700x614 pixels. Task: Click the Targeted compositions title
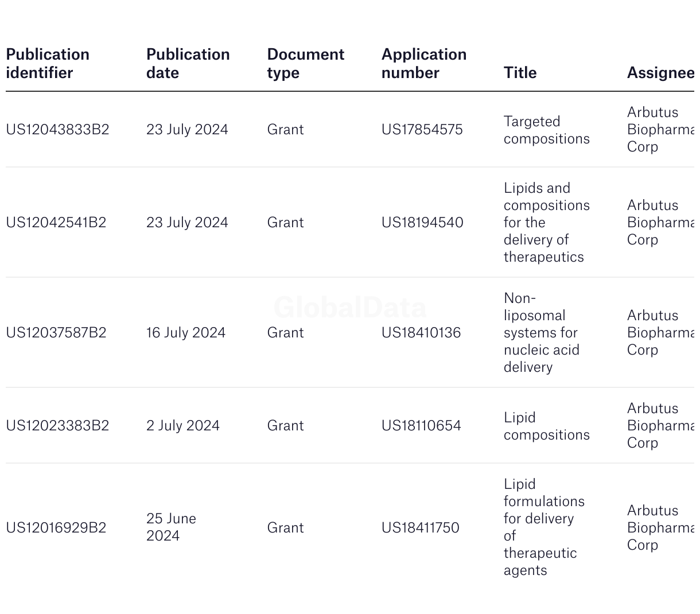pyautogui.click(x=547, y=130)
